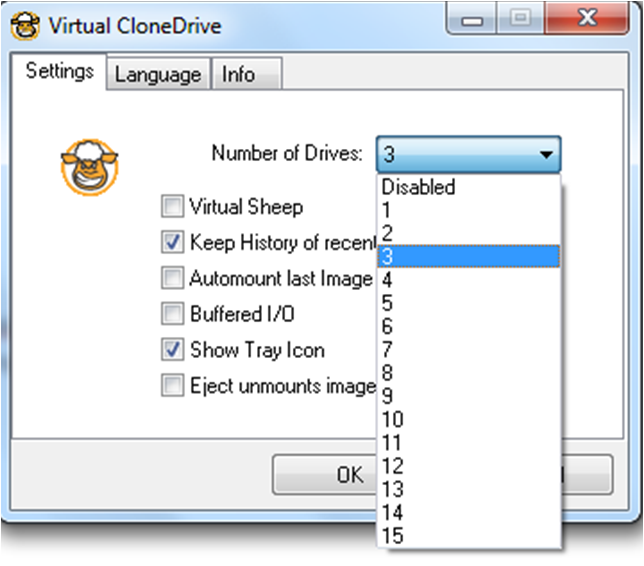Choose 11 in the drives list
644x566 pixels.
click(x=469, y=443)
